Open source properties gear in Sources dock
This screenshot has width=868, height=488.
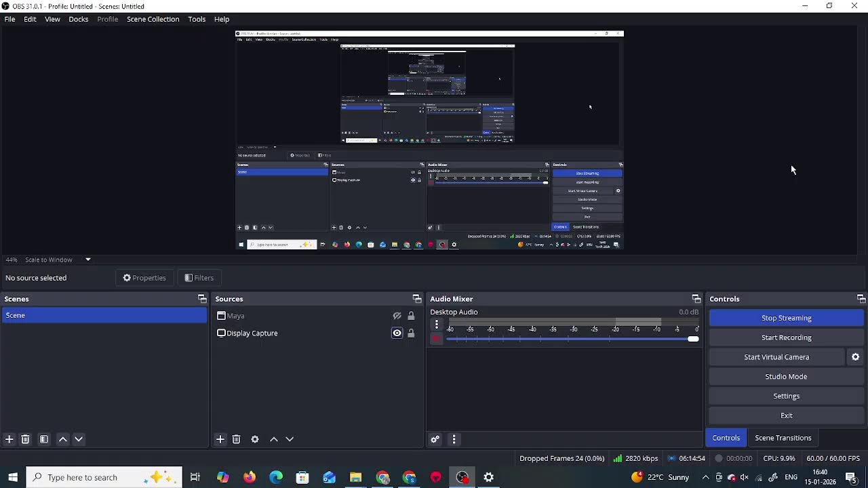(255, 439)
